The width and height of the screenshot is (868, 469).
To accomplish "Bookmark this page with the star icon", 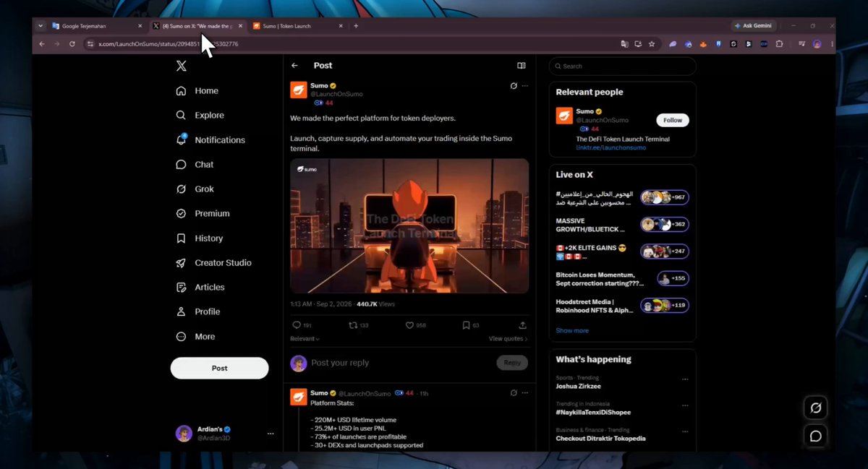I will point(652,44).
